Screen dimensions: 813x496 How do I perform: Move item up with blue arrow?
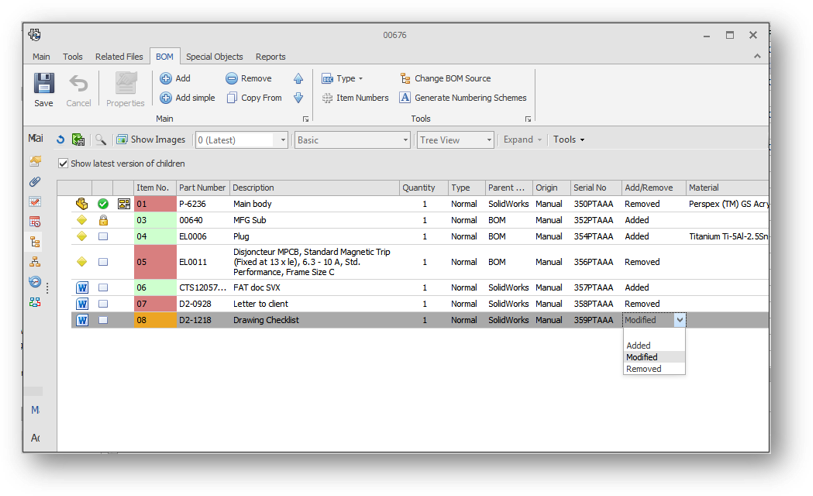298,78
